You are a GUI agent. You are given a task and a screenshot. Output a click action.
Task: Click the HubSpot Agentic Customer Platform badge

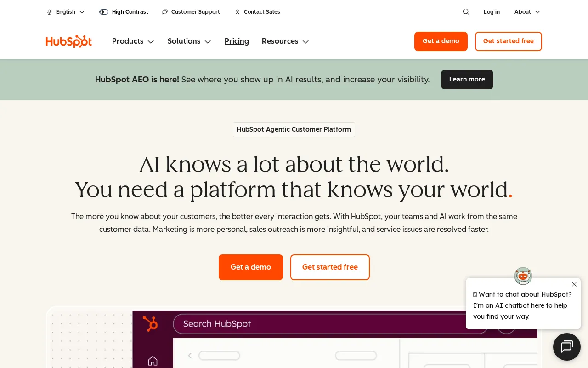click(x=294, y=130)
